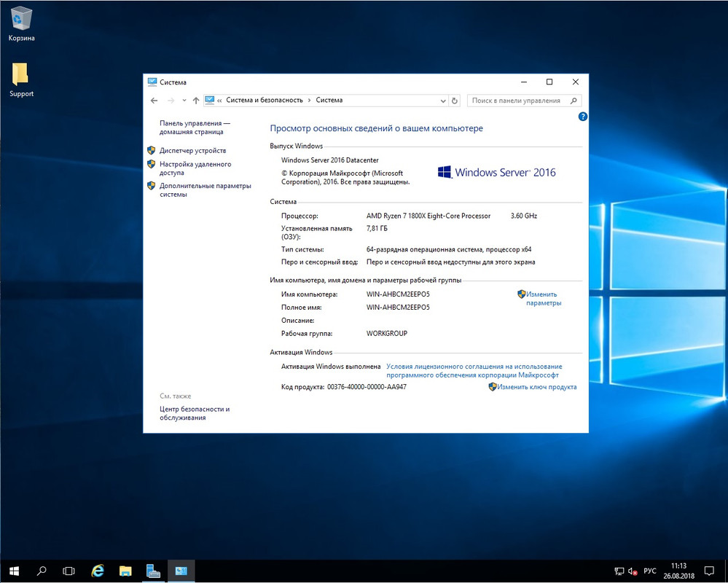Click shield icon beside Изменить параметры

point(521,294)
